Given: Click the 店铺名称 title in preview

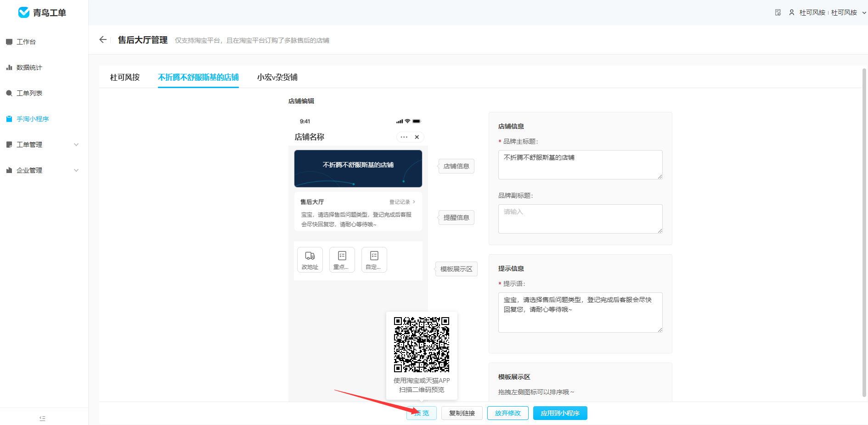Looking at the screenshot, I should click(x=310, y=137).
